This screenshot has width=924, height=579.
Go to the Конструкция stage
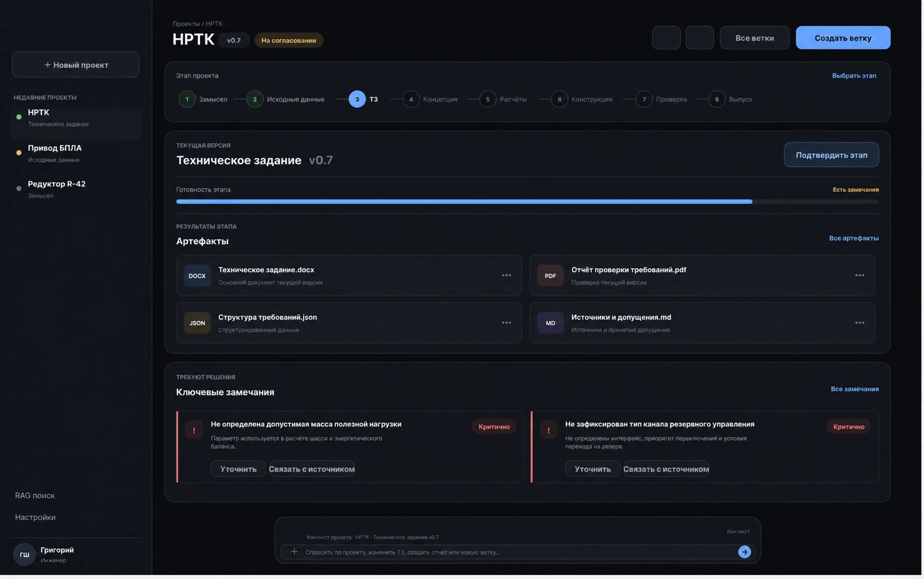582,99
